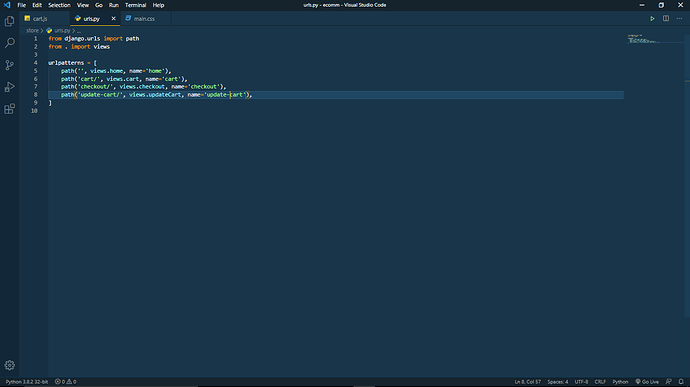Click the closing bracket on line 9

point(50,103)
